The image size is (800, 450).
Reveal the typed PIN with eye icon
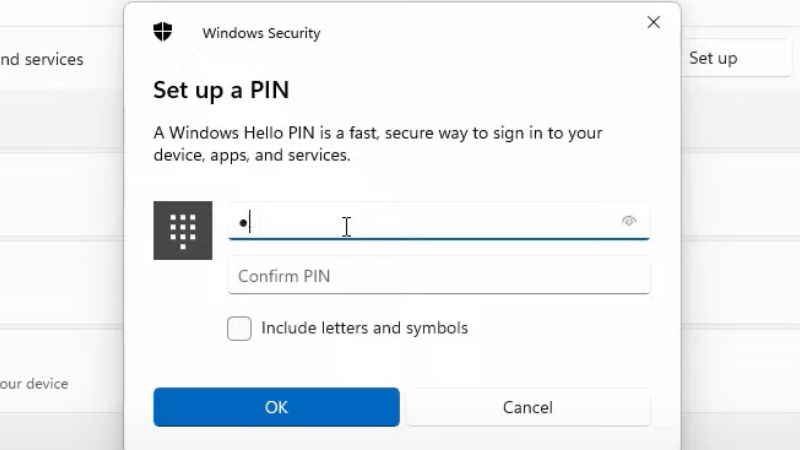click(x=629, y=221)
